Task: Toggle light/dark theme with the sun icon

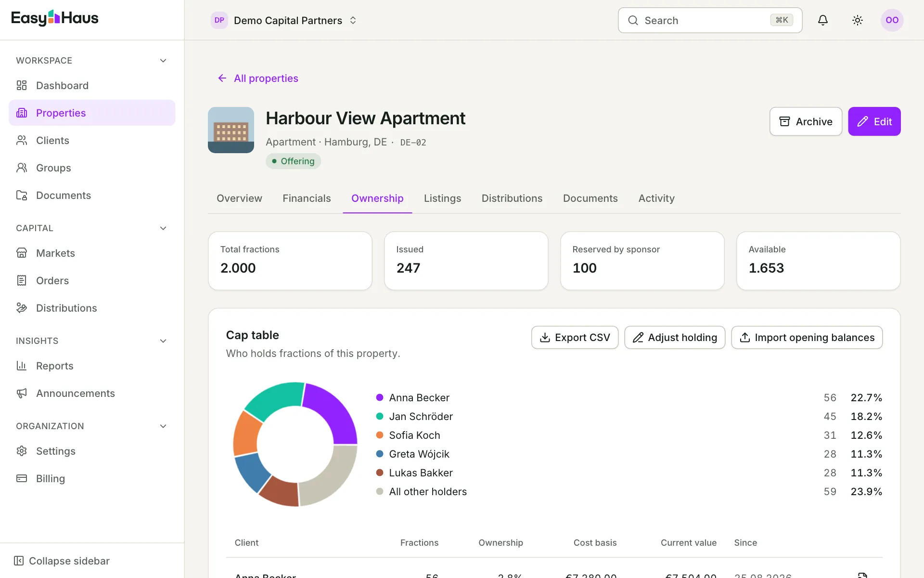Action: click(858, 20)
